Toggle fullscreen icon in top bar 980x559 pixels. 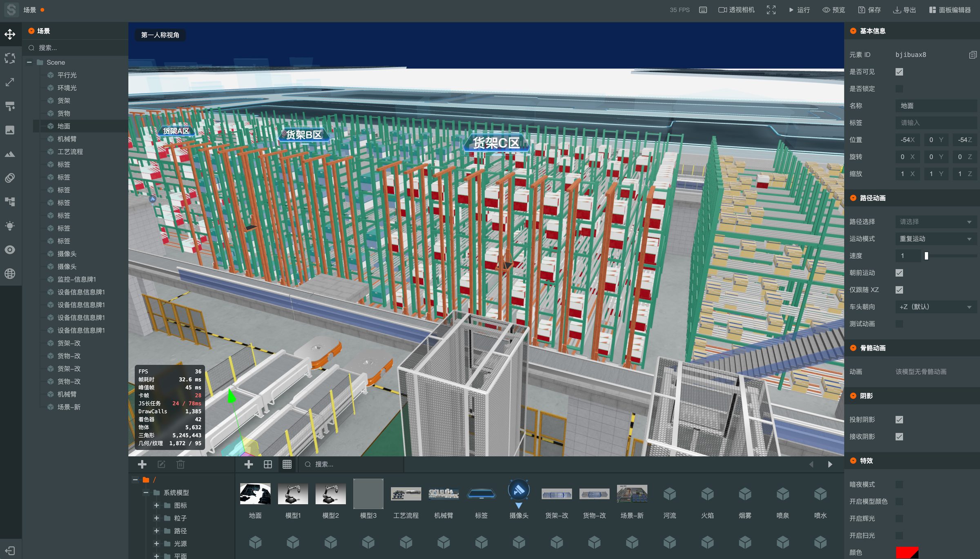tap(771, 10)
